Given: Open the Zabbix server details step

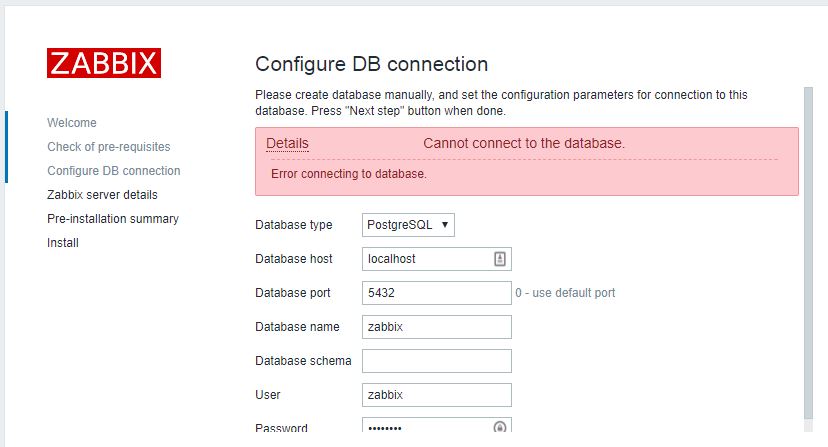Looking at the screenshot, I should tap(102, 195).
